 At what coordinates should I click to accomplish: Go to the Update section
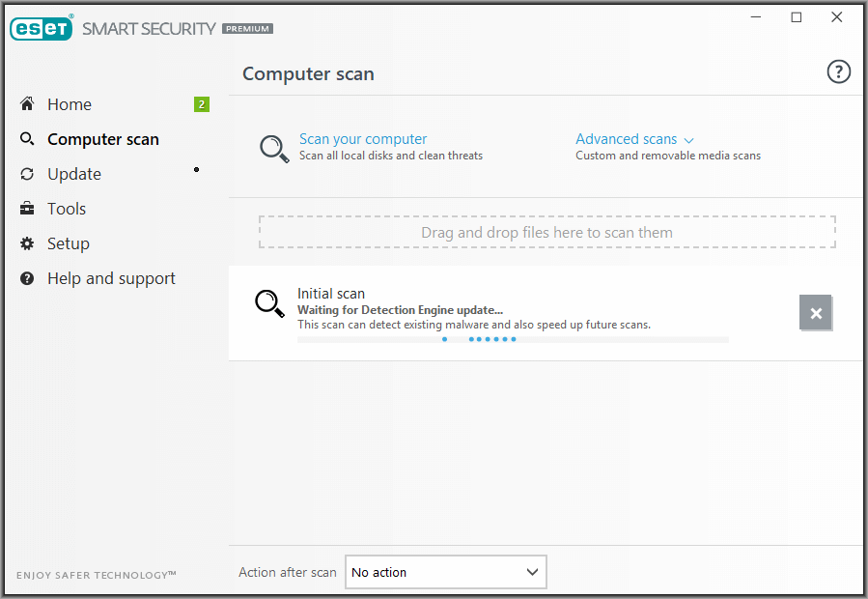(74, 174)
